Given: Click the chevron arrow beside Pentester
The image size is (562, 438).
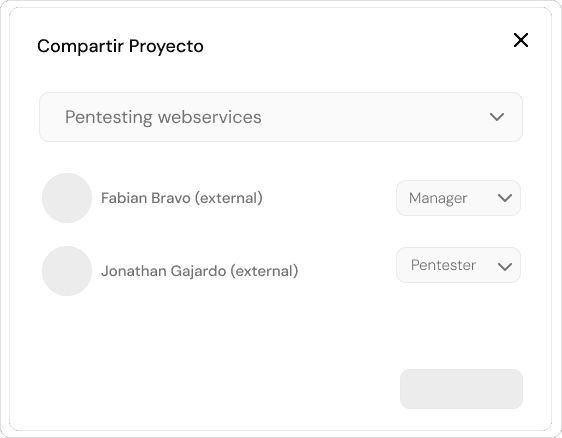Looking at the screenshot, I should [x=505, y=266].
